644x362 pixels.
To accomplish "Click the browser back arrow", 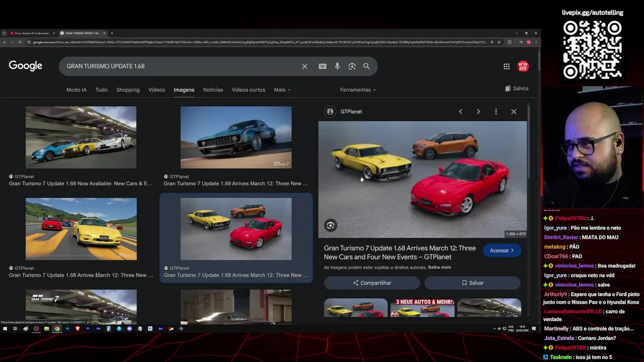I will [x=5, y=42].
